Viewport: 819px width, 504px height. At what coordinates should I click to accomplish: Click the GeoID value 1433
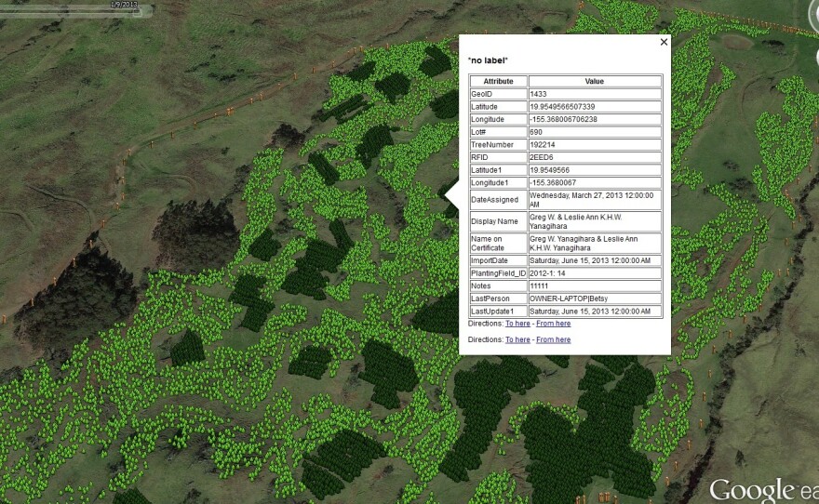538,95
